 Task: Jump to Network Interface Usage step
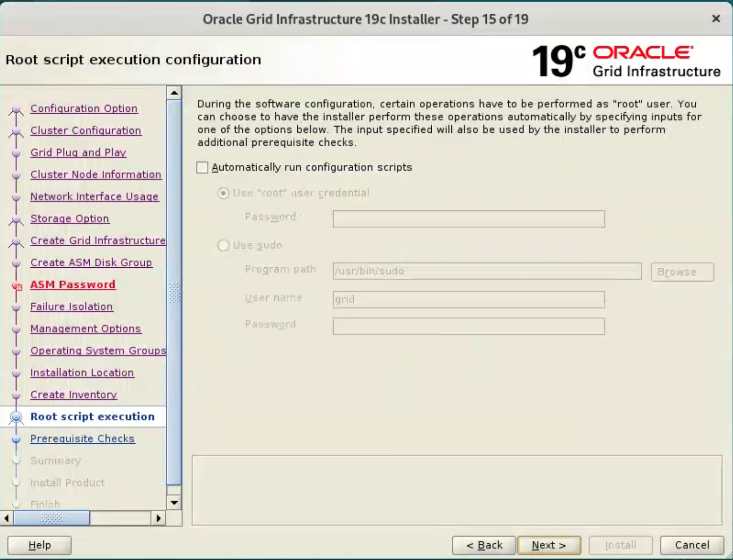(94, 197)
